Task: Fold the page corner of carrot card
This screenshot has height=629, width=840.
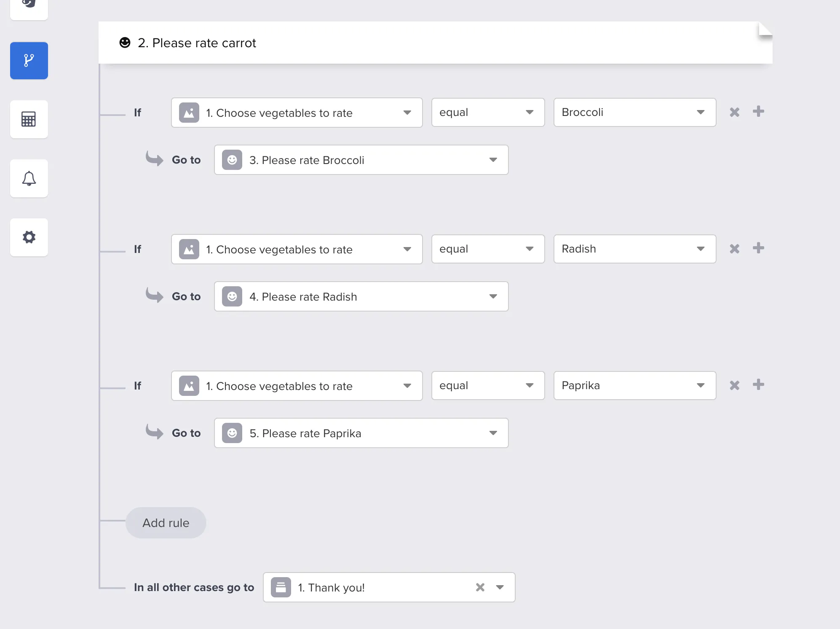Action: point(765,30)
